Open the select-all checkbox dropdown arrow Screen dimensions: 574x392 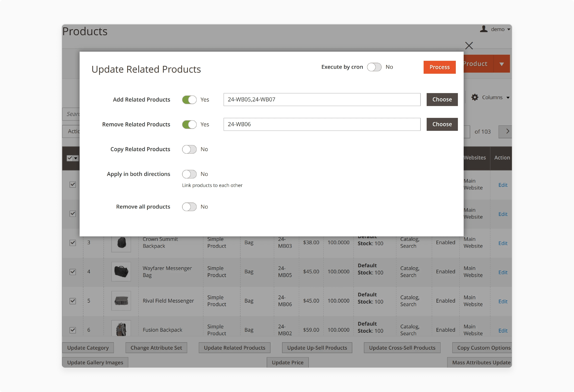tap(76, 158)
